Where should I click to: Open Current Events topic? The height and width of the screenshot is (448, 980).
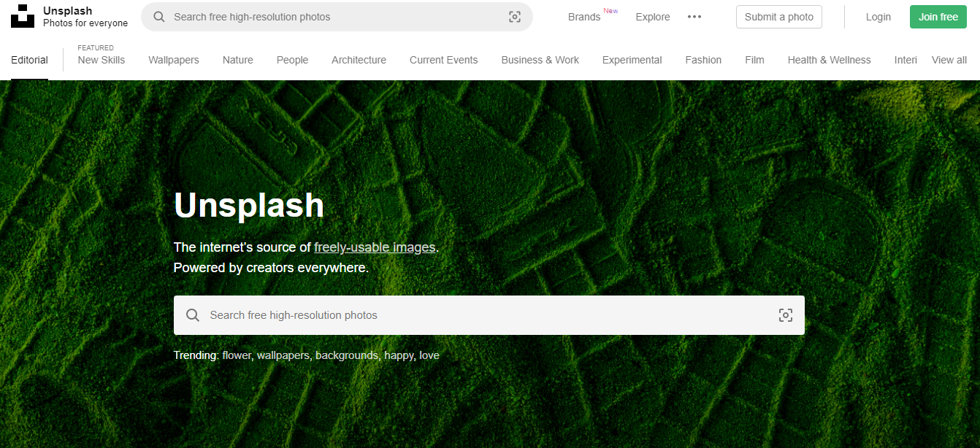(x=444, y=60)
